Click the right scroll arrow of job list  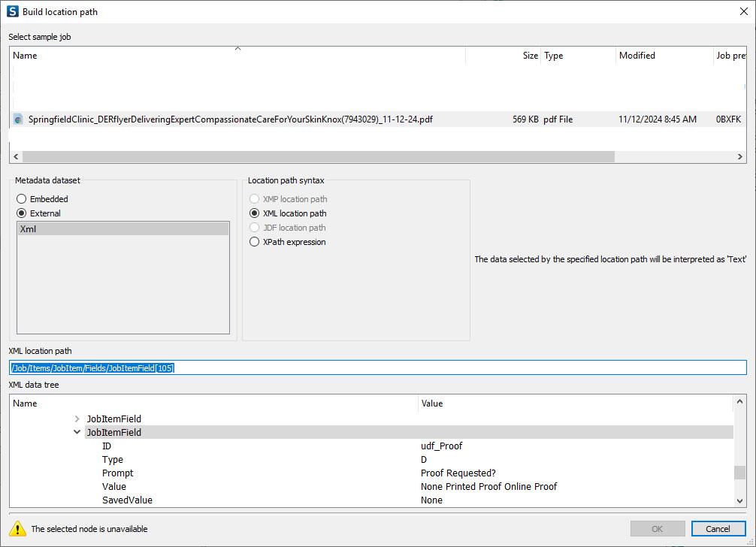[x=740, y=156]
